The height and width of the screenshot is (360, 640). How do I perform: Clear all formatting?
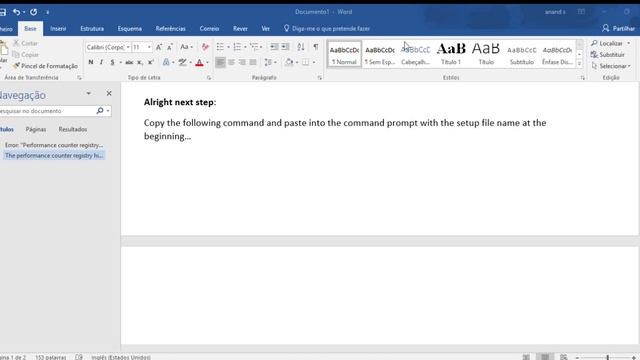[205, 47]
